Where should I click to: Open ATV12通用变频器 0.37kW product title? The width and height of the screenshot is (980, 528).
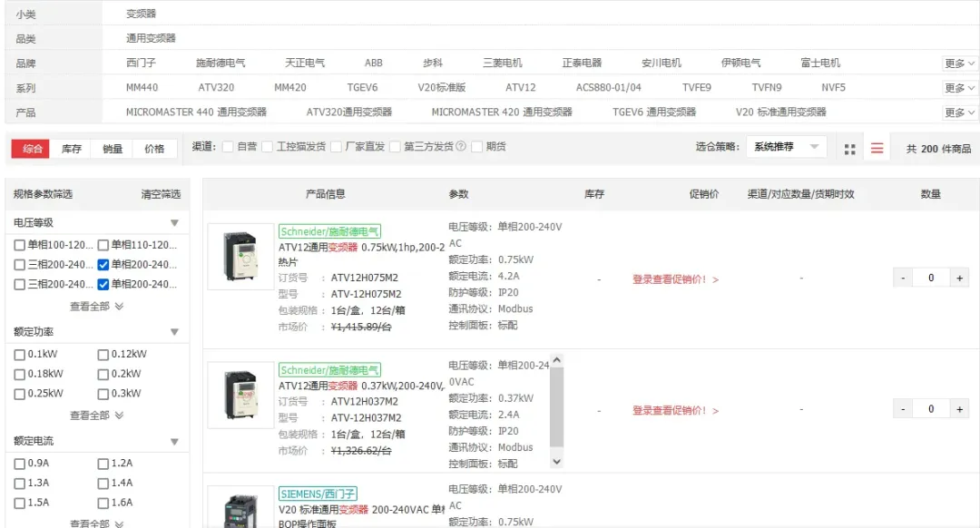pyautogui.click(x=361, y=386)
